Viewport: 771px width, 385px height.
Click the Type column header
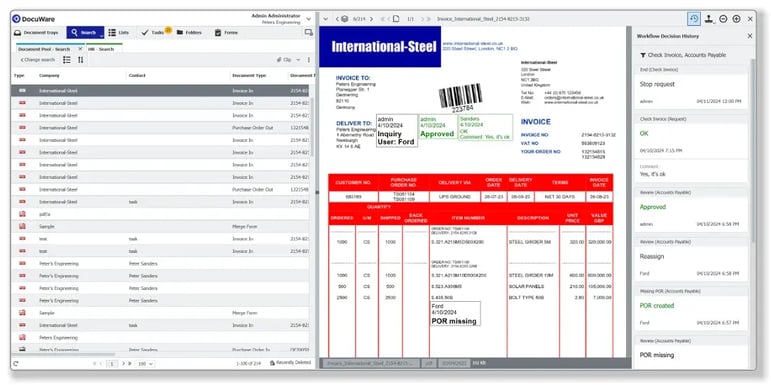[x=19, y=76]
